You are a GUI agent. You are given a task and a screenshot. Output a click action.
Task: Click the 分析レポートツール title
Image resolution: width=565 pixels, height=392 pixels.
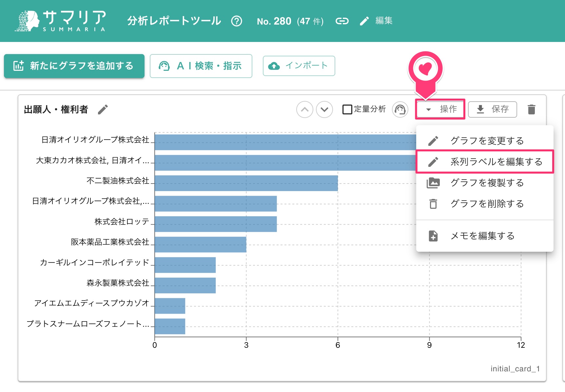(174, 21)
